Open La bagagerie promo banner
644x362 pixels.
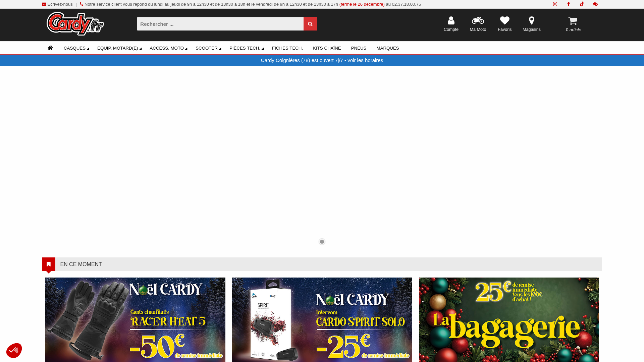coord(509,320)
